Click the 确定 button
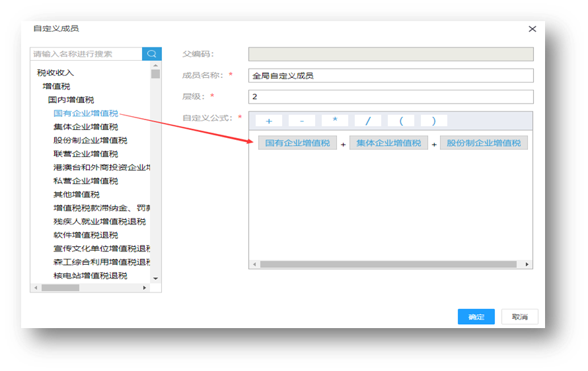 pyautogui.click(x=476, y=317)
